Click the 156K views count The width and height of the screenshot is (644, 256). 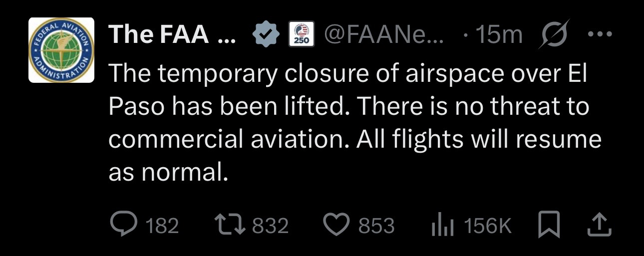coord(488,226)
